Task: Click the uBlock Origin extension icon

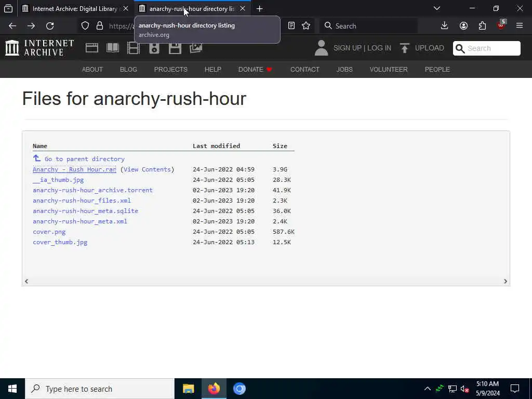Action: 501,25
